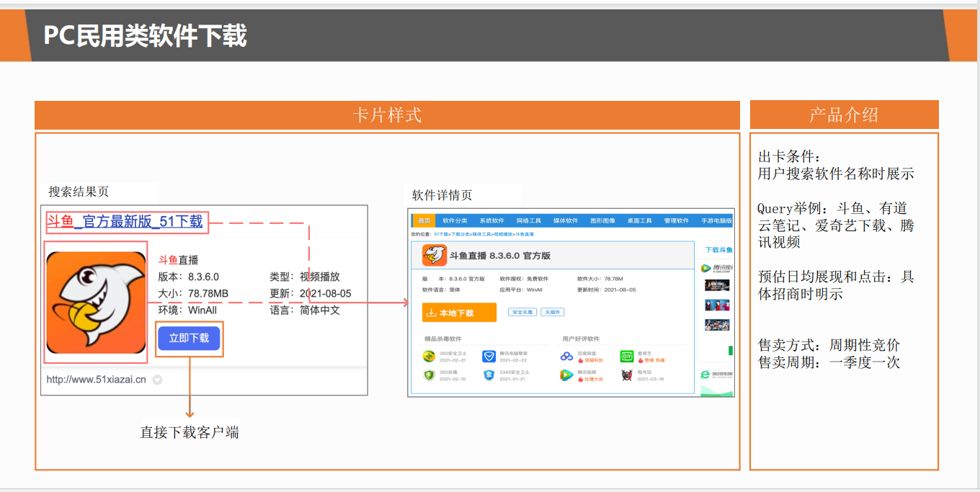The width and height of the screenshot is (980, 492).
Task: Open the 桌面工具 nav item
Action: click(x=639, y=220)
